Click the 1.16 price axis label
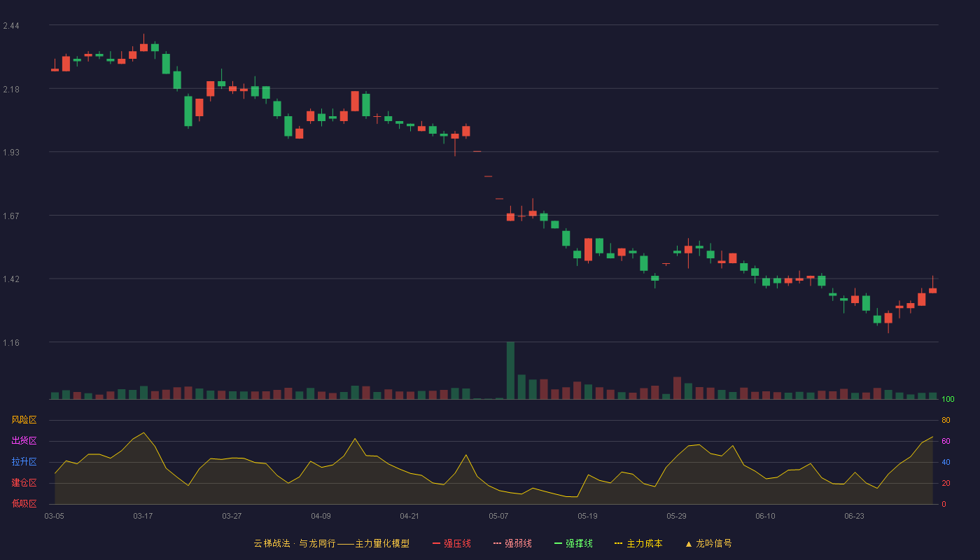This screenshot has width=980, height=560. point(10,342)
